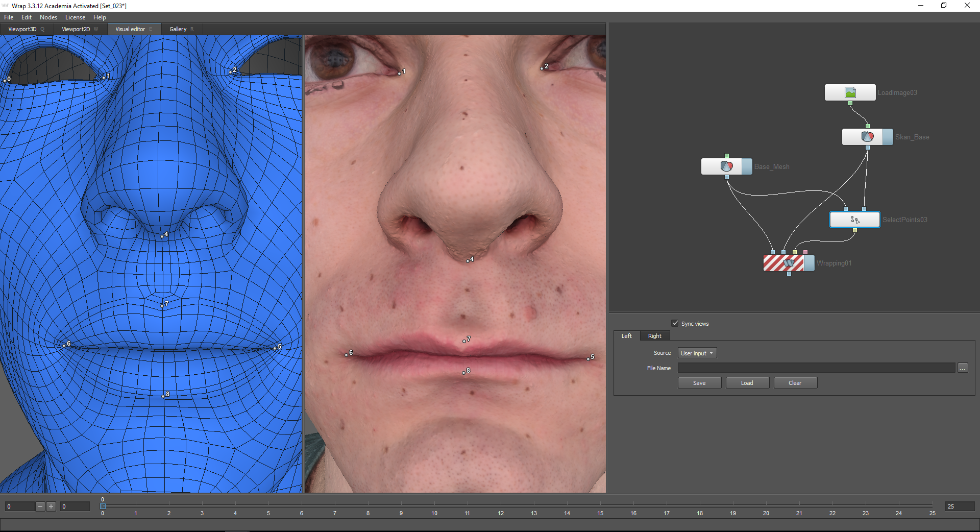Select point 7 on the scan photo upper lip
The height and width of the screenshot is (532, 980).
pos(464,341)
